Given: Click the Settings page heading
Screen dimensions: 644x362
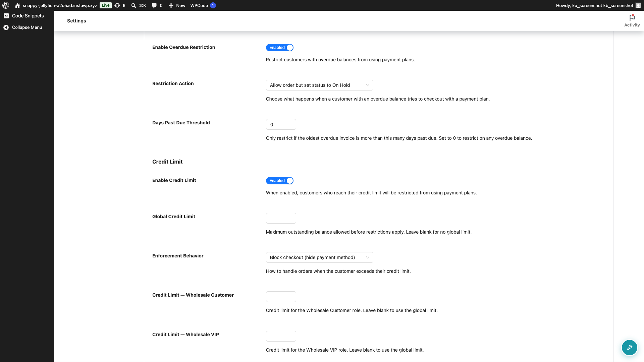Looking at the screenshot, I should pos(76,21).
